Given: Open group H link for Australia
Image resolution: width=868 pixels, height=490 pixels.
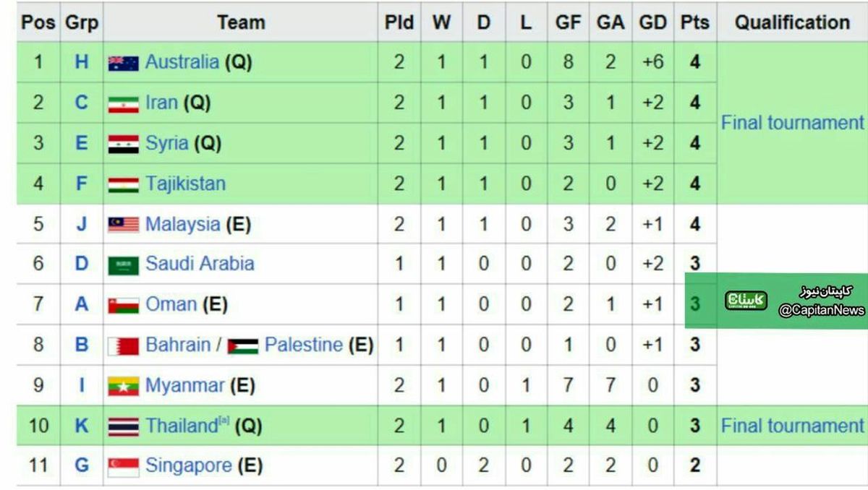Looking at the screenshot, I should tap(81, 62).
